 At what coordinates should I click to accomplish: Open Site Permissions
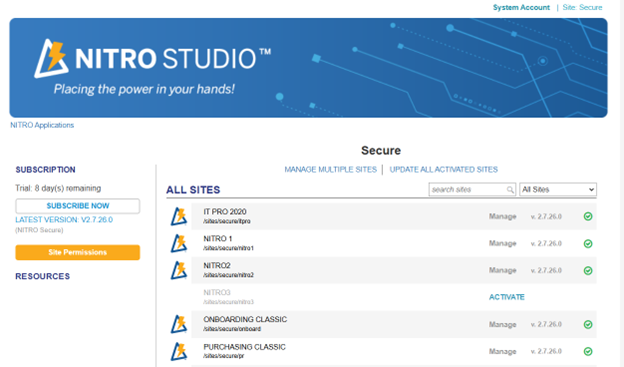(x=78, y=252)
